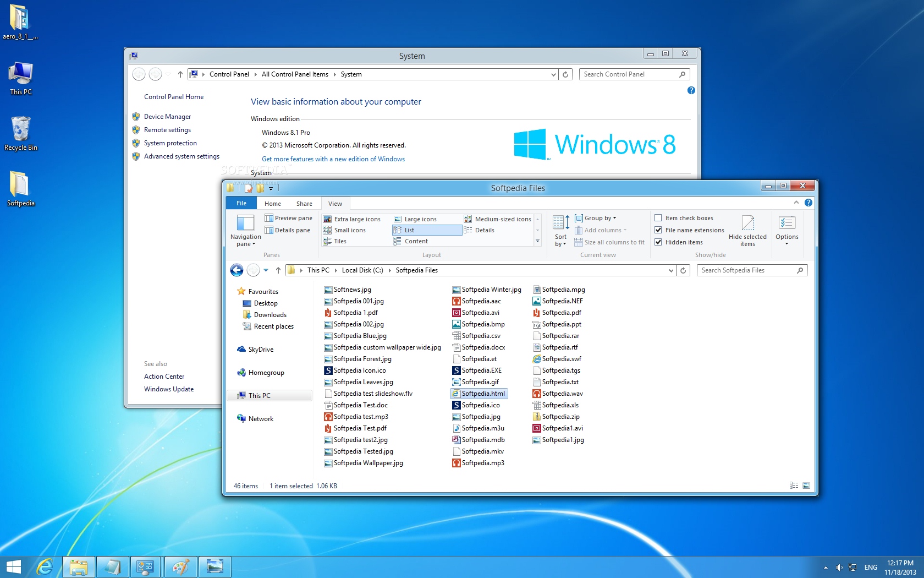The height and width of the screenshot is (578, 924).
Task: Click the blue Back arrow in Softpedia Files
Action: [x=237, y=270]
